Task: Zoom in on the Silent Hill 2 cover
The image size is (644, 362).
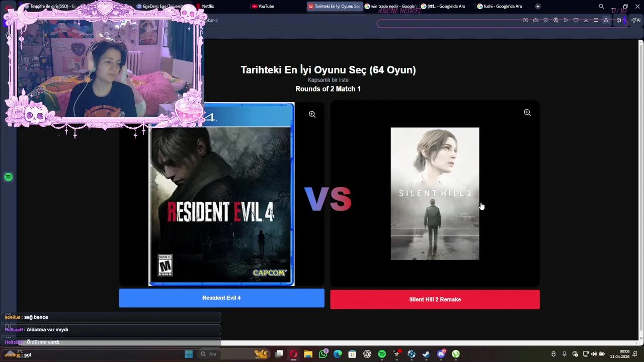Action: (527, 113)
